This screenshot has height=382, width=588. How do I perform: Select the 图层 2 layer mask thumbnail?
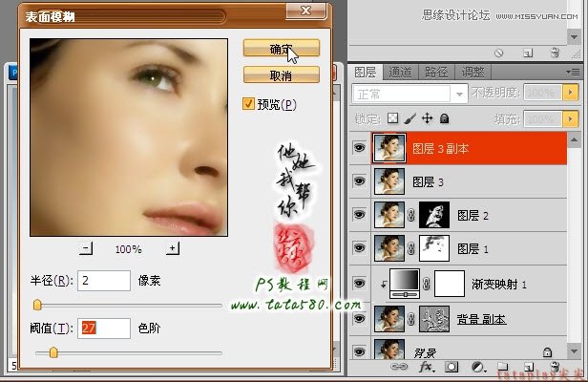click(434, 215)
